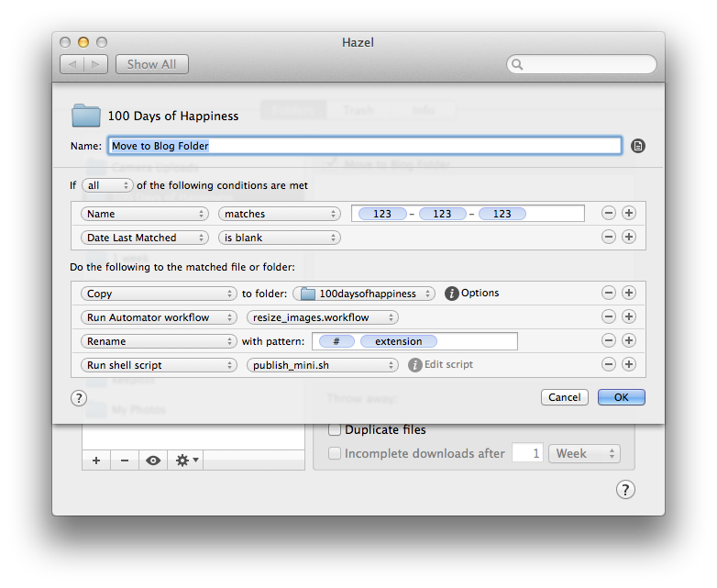The image size is (717, 588).
Task: Add an action after Run shell script
Action: [629, 365]
